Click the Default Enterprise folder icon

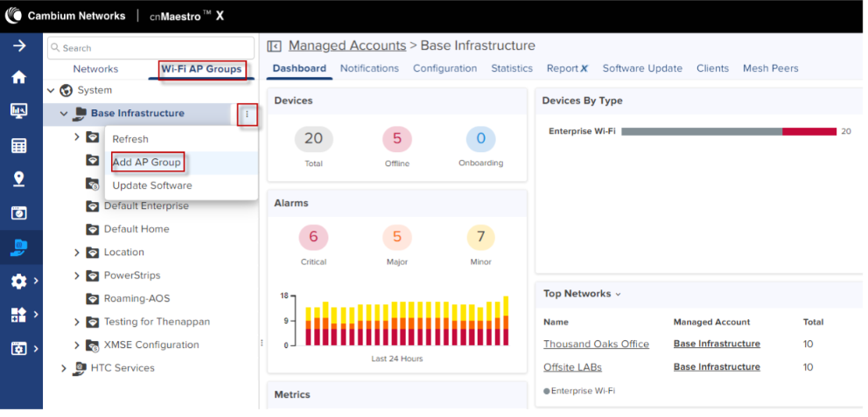[x=93, y=206]
